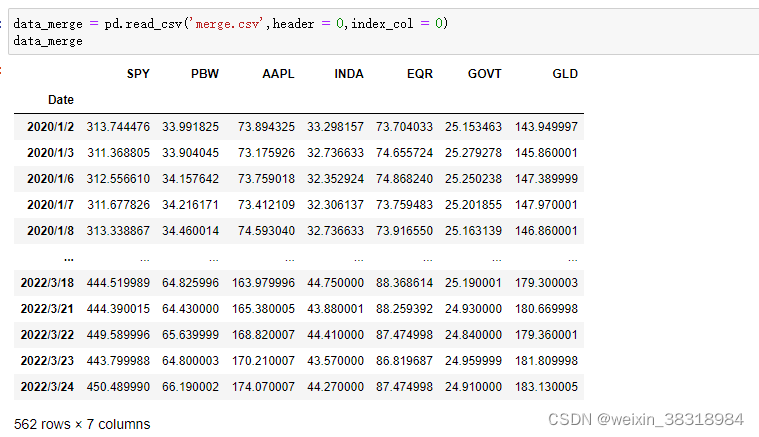Click the 2022/3/24 row index
Image resolution: width=759 pixels, height=437 pixels.
pos(47,387)
